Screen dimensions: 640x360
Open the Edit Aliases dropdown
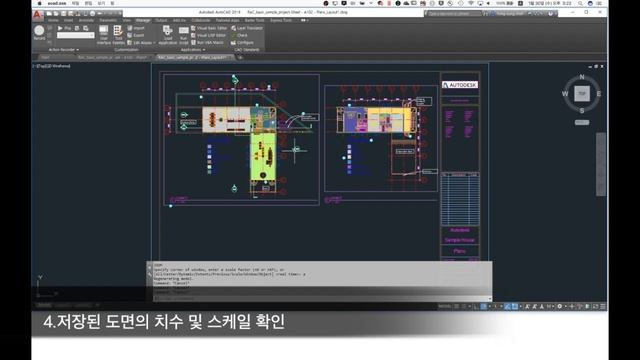pos(141,43)
